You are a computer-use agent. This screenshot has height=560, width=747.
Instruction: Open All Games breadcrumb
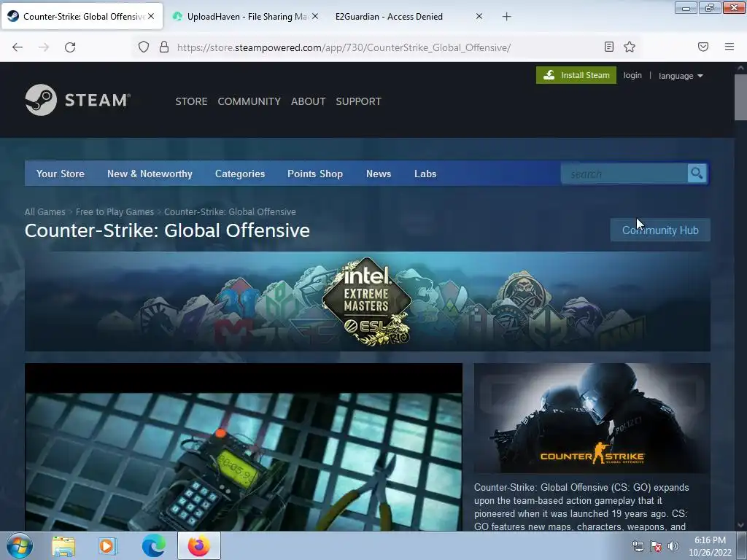pos(44,212)
